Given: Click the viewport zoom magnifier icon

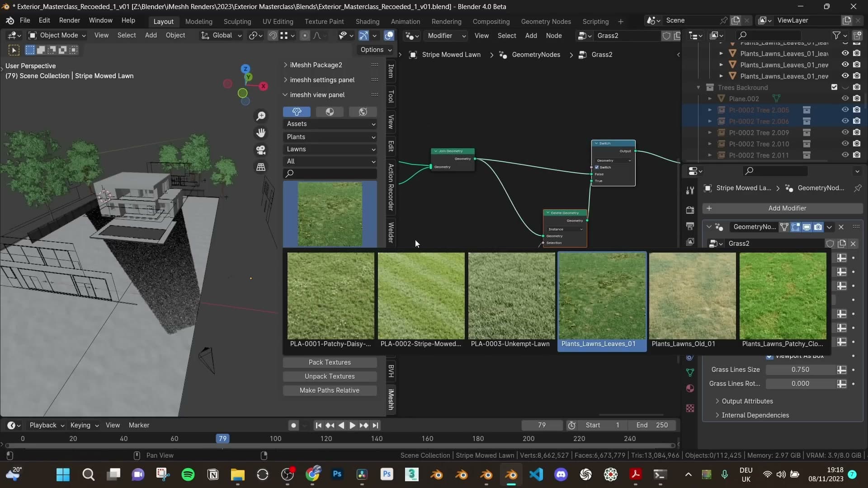Looking at the screenshot, I should 261,116.
